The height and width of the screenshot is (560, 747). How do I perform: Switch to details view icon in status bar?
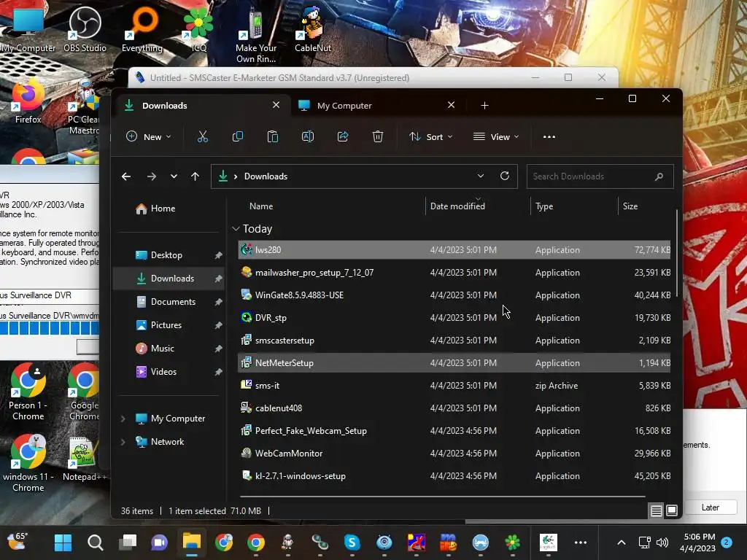656,511
